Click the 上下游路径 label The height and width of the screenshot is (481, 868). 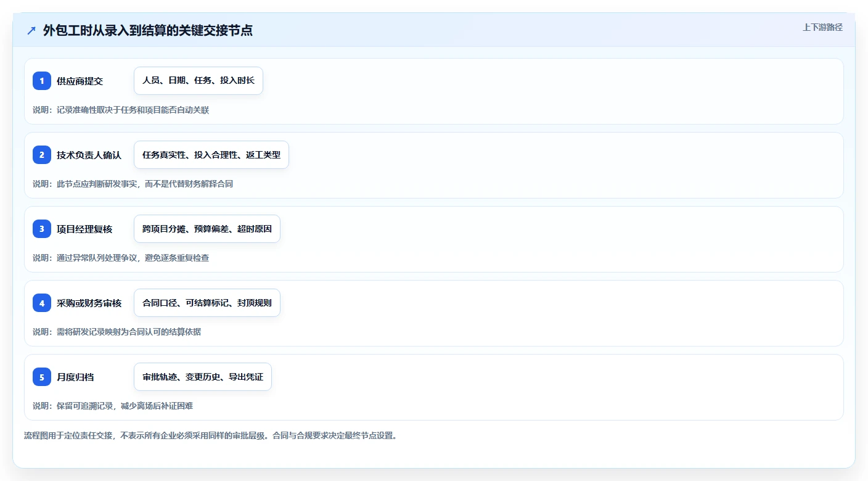click(x=822, y=27)
